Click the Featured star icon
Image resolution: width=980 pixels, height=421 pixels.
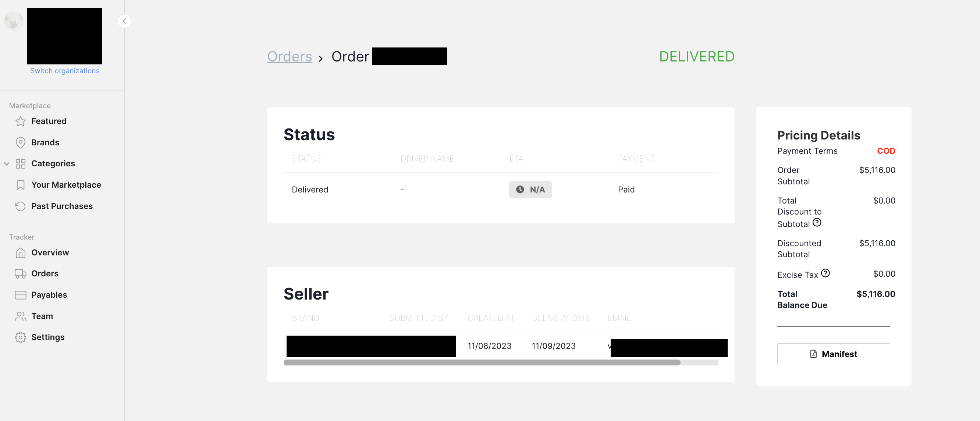[20, 121]
